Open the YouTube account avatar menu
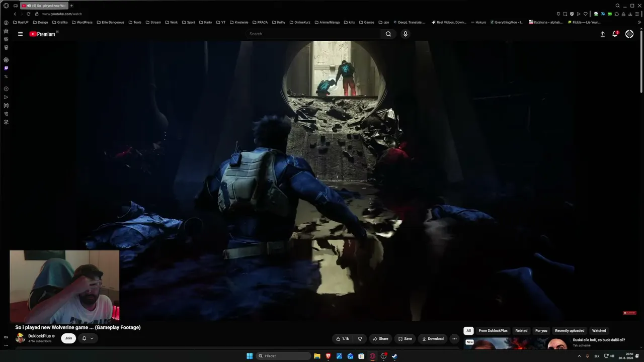Viewport: 644px width, 362px height. (x=629, y=34)
